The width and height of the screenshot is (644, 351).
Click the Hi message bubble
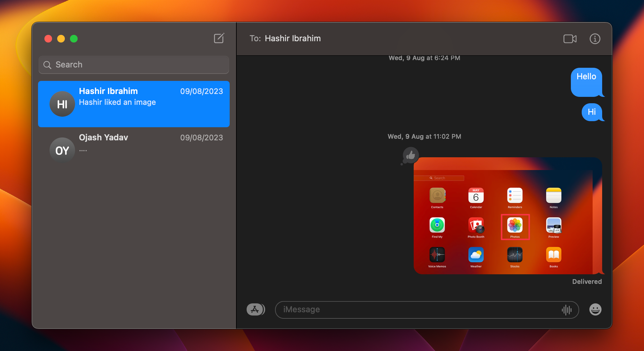pos(592,112)
